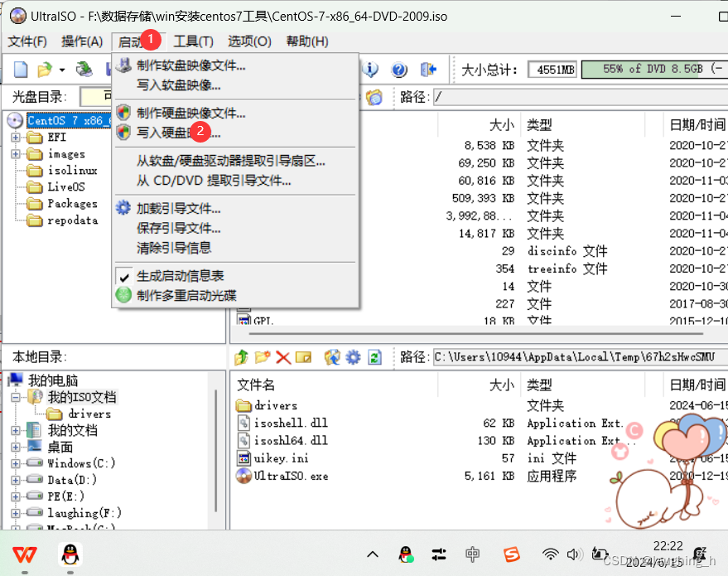Choose 制作多重启动光碟 menu entry
This screenshot has height=576, width=728.
click(x=235, y=295)
